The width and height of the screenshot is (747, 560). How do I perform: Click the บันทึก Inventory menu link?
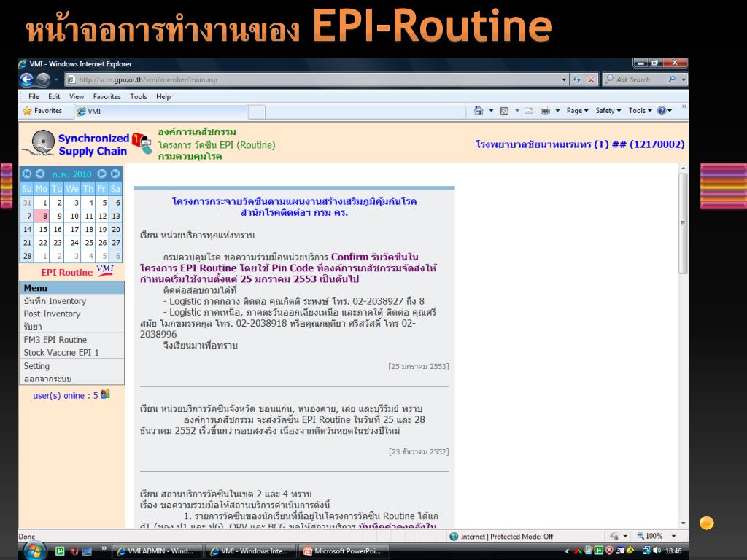(x=55, y=301)
